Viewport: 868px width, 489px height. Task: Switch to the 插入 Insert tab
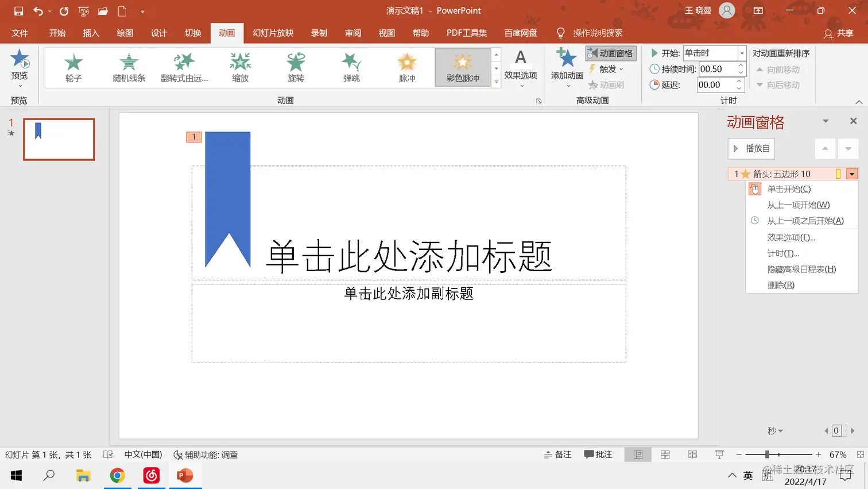pos(91,33)
